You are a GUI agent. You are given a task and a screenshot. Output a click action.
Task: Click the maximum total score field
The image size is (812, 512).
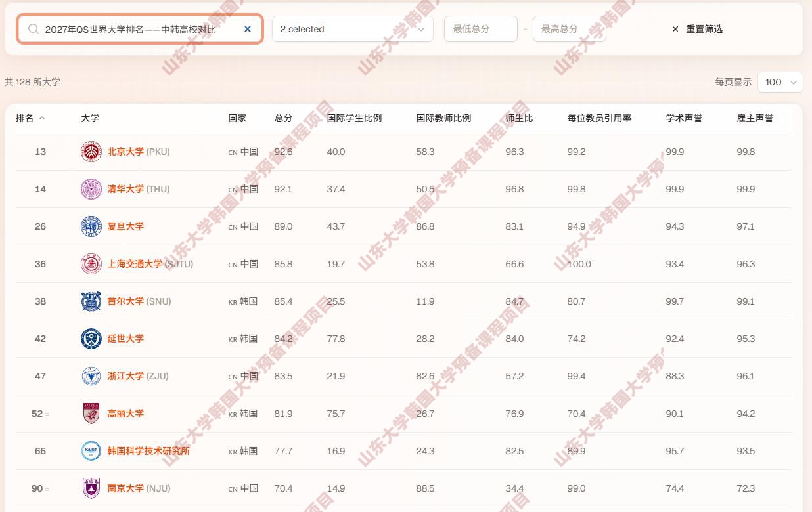(569, 29)
